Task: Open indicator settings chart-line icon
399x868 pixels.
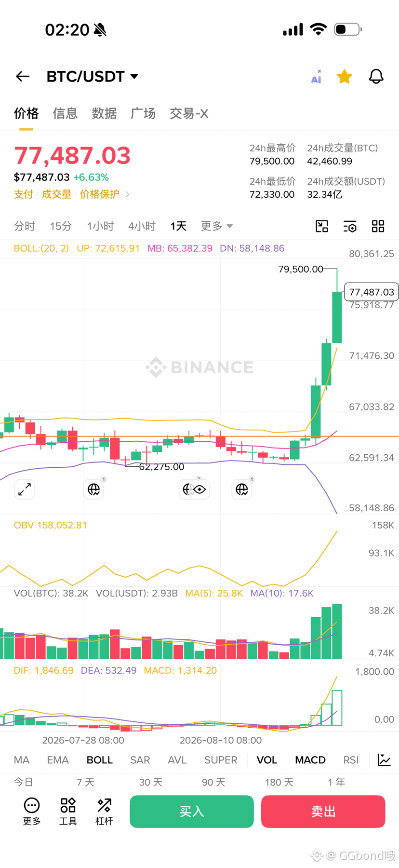Action: pos(384,760)
